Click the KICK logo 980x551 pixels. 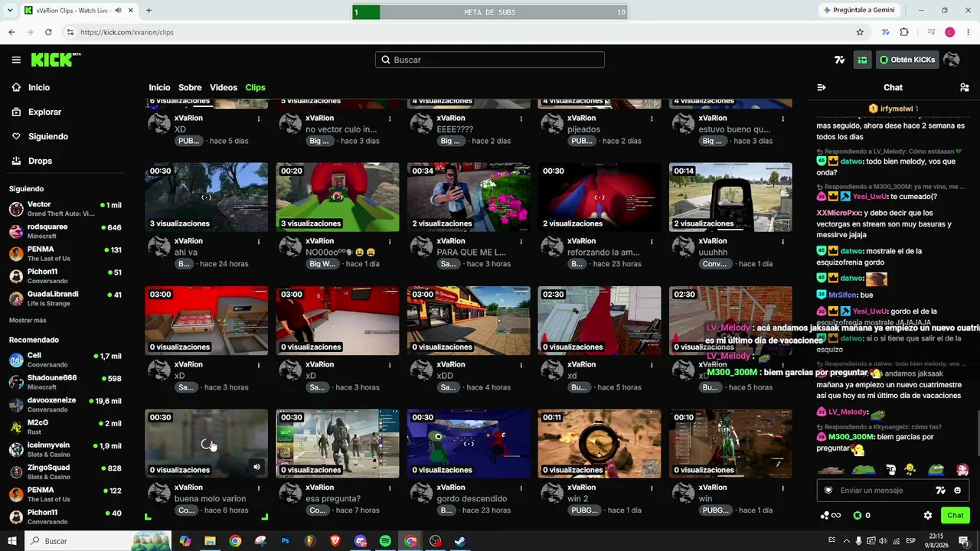tap(56, 60)
